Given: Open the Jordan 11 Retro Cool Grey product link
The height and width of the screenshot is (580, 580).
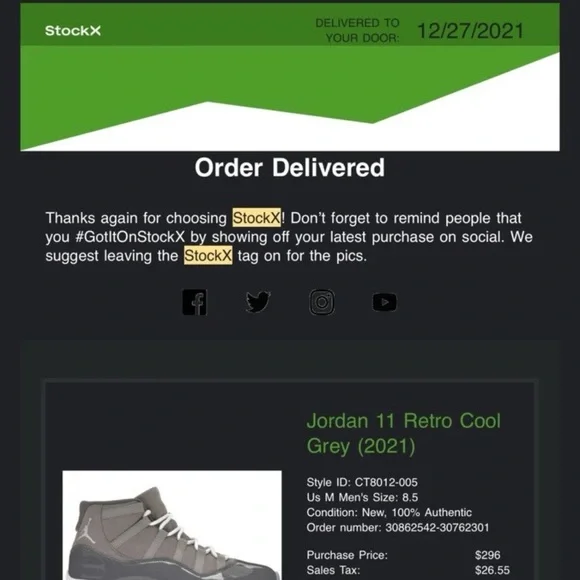Looking at the screenshot, I should [x=403, y=433].
